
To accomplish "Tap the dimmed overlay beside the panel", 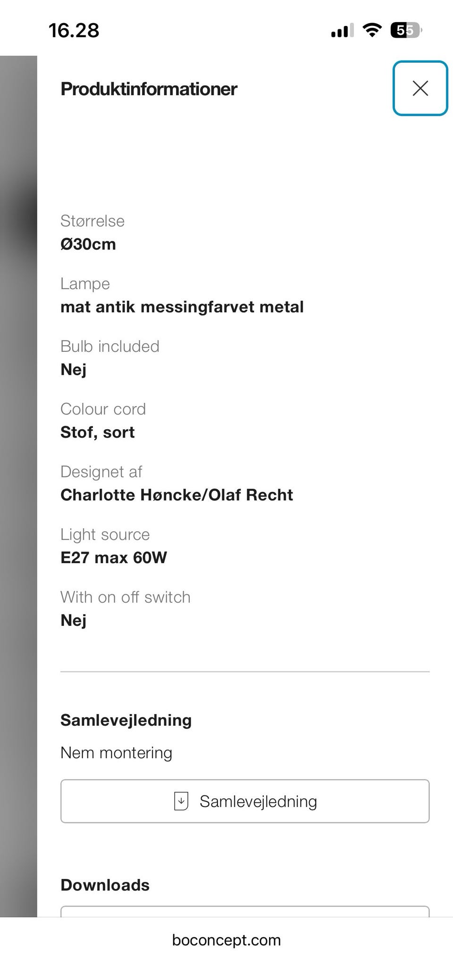I will pyautogui.click(x=18, y=472).
